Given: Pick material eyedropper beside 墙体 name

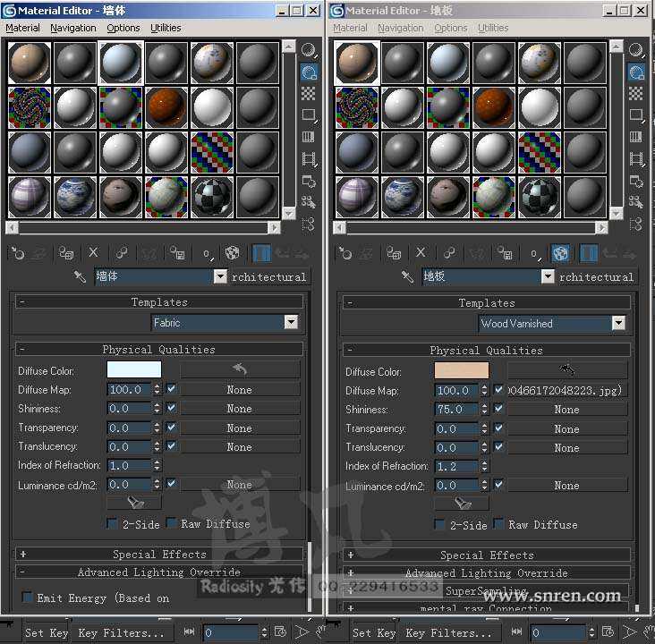Looking at the screenshot, I should 81,276.
